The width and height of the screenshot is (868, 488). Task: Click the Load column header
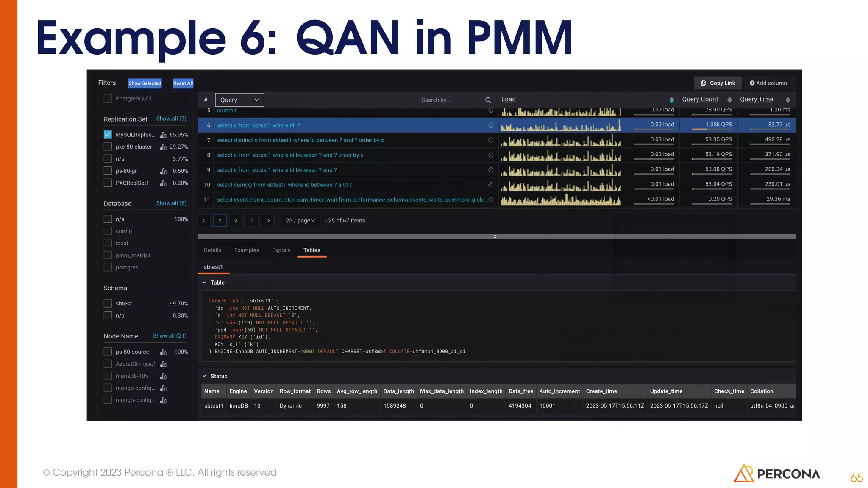pyautogui.click(x=508, y=100)
